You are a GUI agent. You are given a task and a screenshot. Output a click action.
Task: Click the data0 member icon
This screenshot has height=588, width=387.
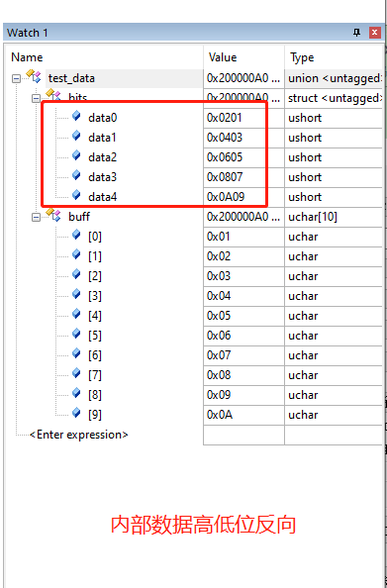[76, 116]
